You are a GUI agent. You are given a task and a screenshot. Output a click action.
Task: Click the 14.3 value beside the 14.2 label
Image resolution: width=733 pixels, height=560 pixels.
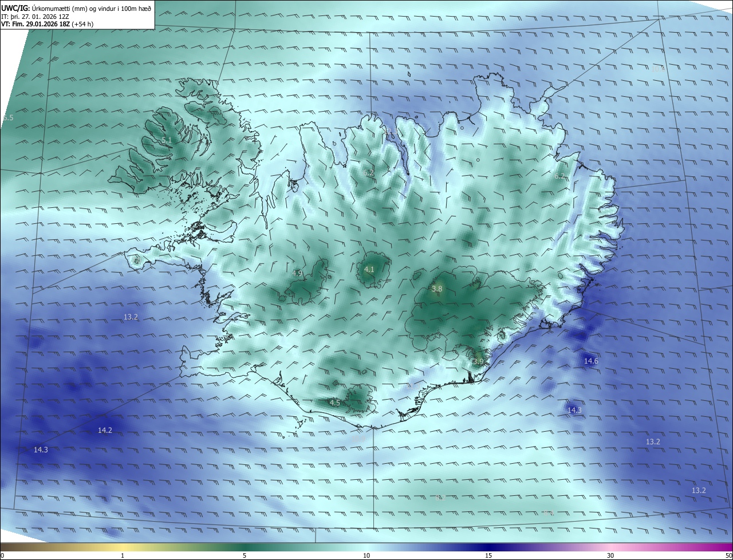point(41,449)
